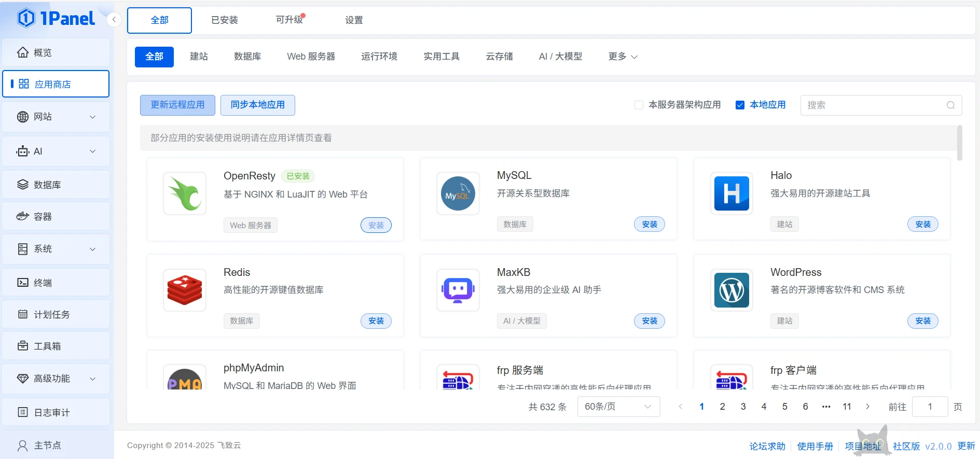The height and width of the screenshot is (459, 980).
Task: Click the 同步本地应用 button
Action: [258, 105]
